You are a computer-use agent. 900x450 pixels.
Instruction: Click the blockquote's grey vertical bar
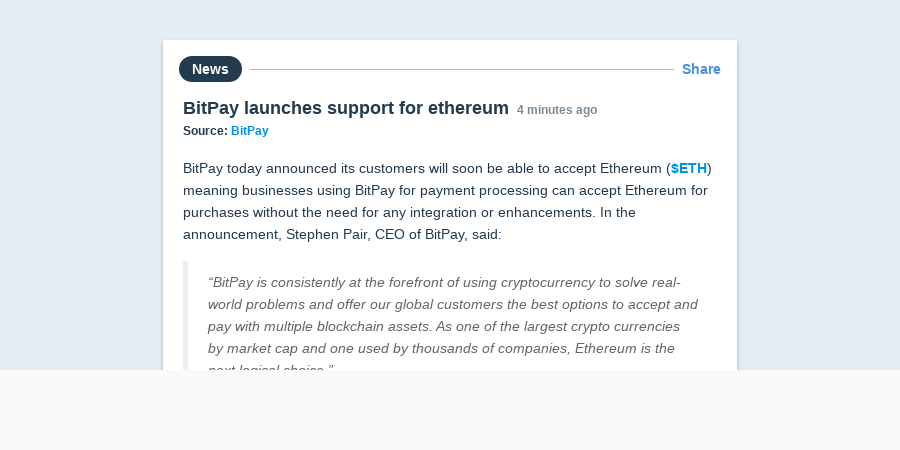pos(185,315)
